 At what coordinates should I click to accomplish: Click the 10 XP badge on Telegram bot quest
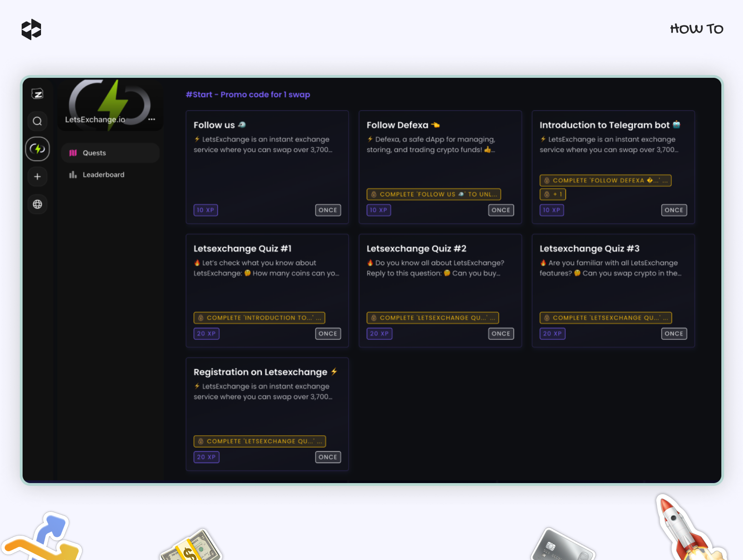click(x=552, y=210)
